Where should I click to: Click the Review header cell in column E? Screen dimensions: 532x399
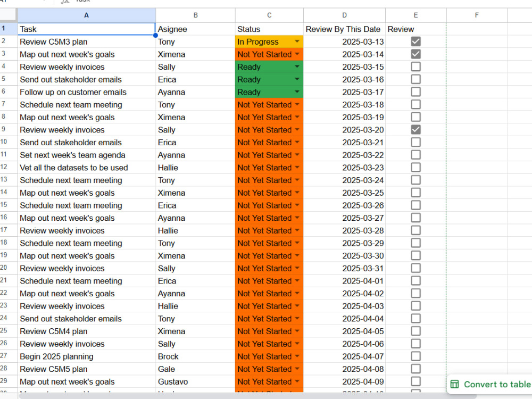[415, 29]
